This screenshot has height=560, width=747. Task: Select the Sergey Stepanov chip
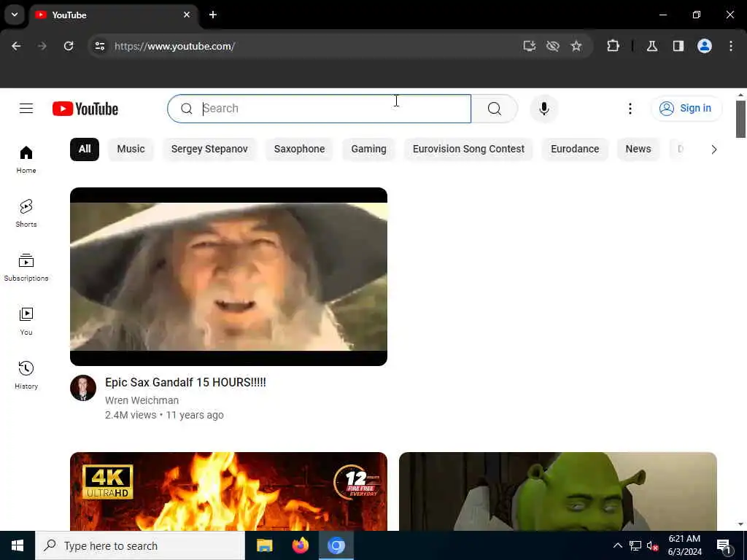coord(209,149)
